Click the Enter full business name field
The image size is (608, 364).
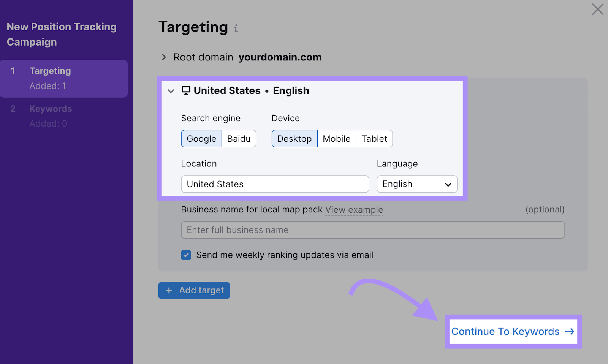[x=372, y=229]
